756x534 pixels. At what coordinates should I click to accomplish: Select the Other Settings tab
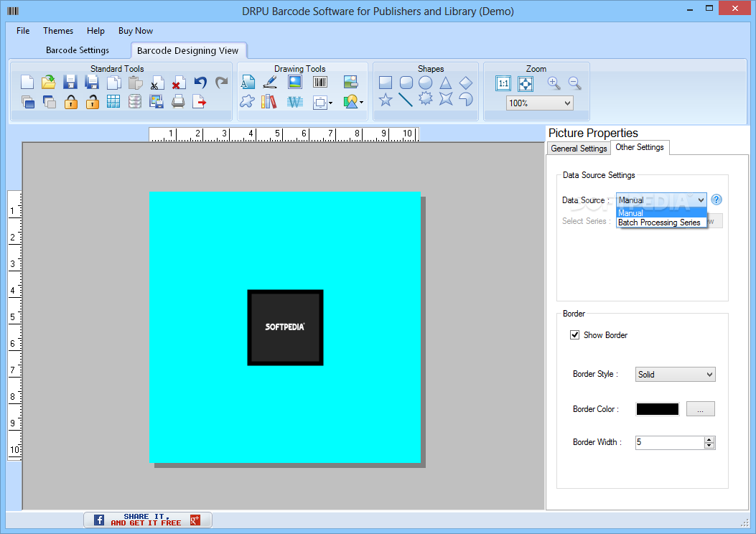coord(639,147)
